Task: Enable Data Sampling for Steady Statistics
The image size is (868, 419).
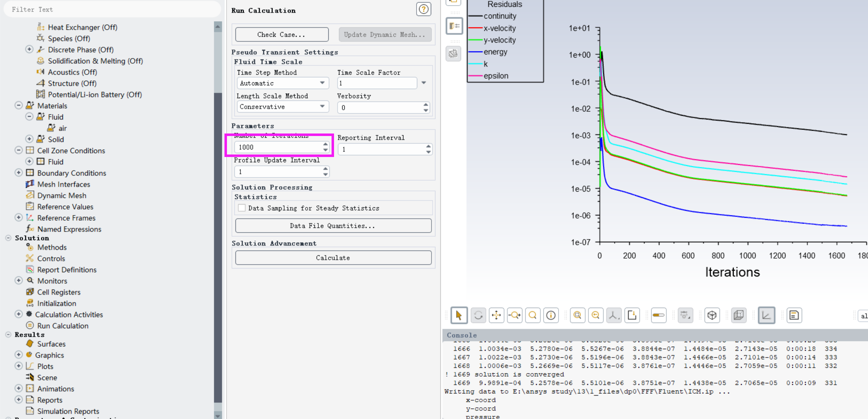Action: coord(242,208)
